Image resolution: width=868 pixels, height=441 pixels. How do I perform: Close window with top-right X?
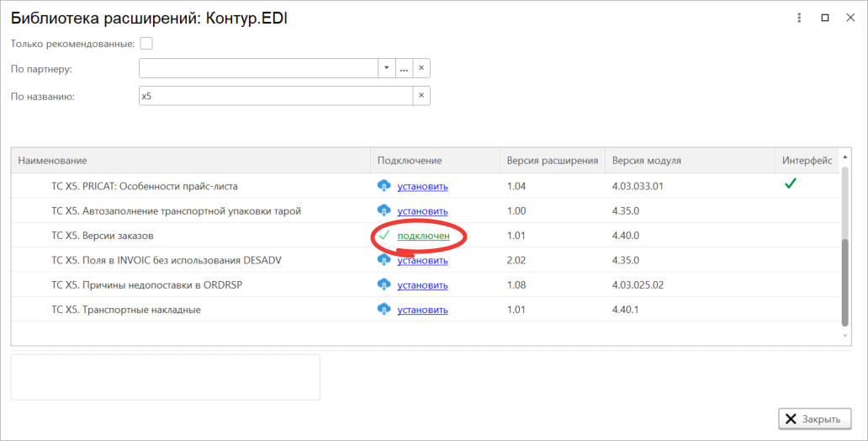coord(850,18)
